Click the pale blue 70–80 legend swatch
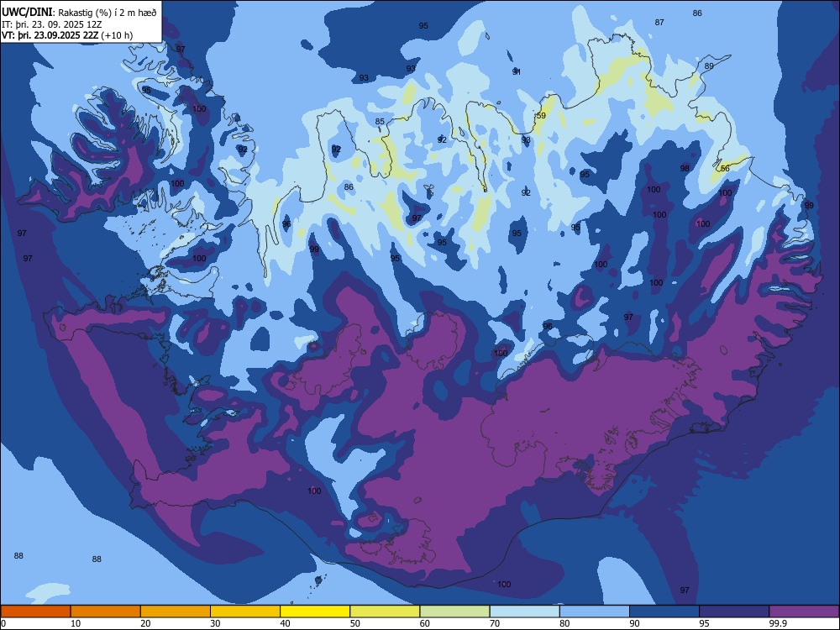Viewport: 840px width, 630px height. 525,612
